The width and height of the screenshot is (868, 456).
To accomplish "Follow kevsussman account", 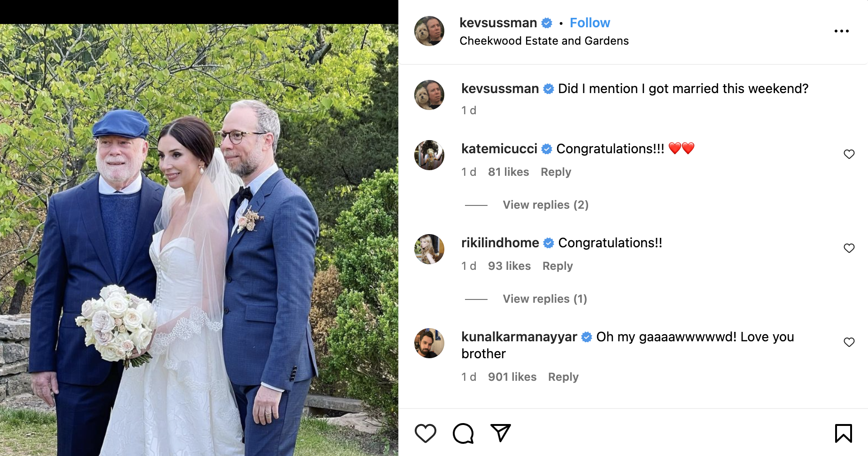I will pyautogui.click(x=589, y=23).
